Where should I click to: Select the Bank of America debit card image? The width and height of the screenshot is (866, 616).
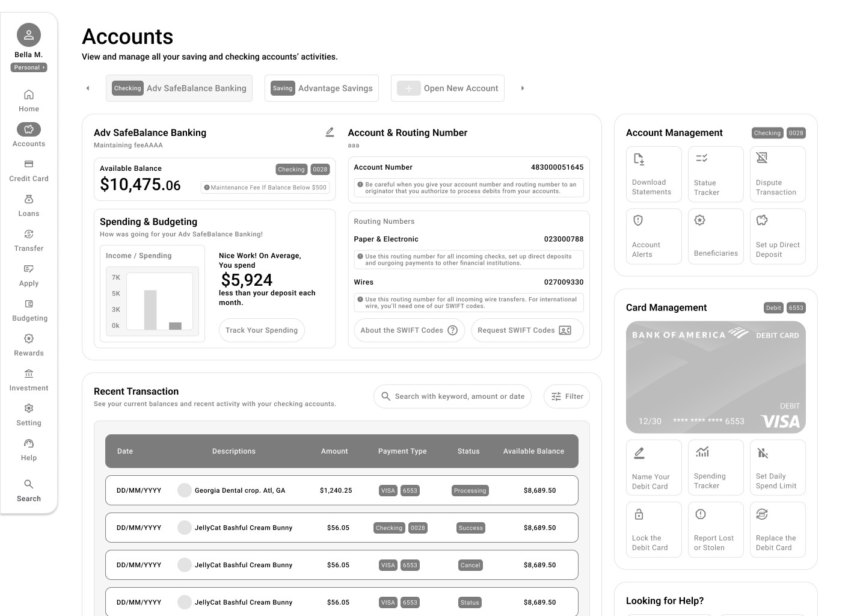click(716, 377)
